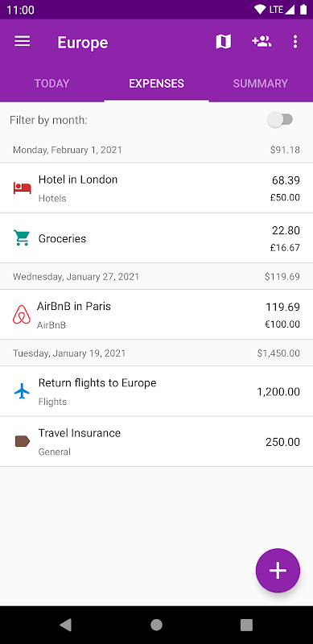This screenshot has width=313, height=644.
Task: Select the EXPENSES tab
Action: pos(156,84)
